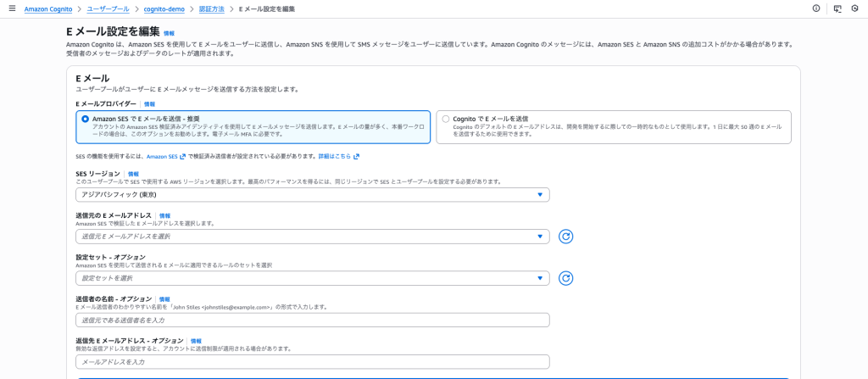Navigate to ユーザープール breadcrumb
The image size is (868, 379).
click(x=108, y=8)
